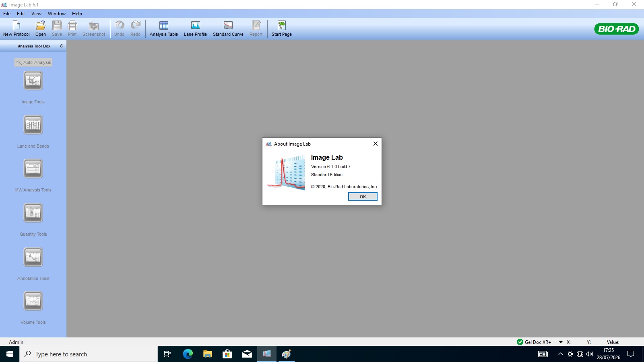Expand the Gel Doc XR+ instrument dropdown
This screenshot has width=644, height=362.
click(561, 342)
